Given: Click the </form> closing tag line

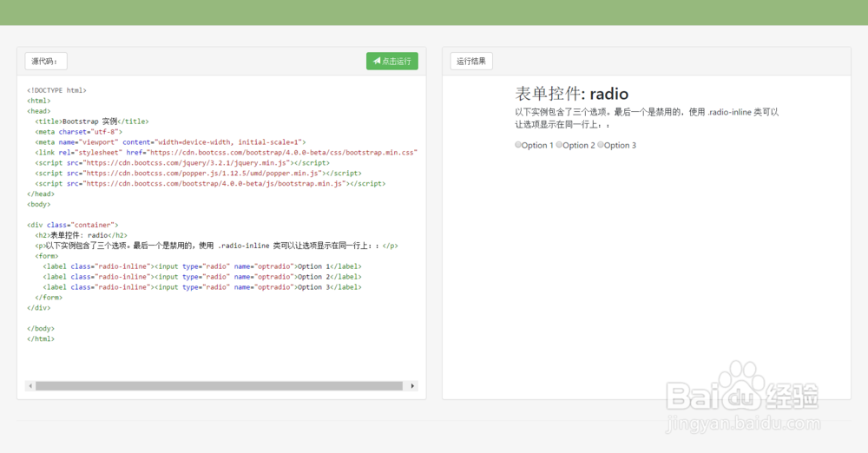Looking at the screenshot, I should coord(49,298).
